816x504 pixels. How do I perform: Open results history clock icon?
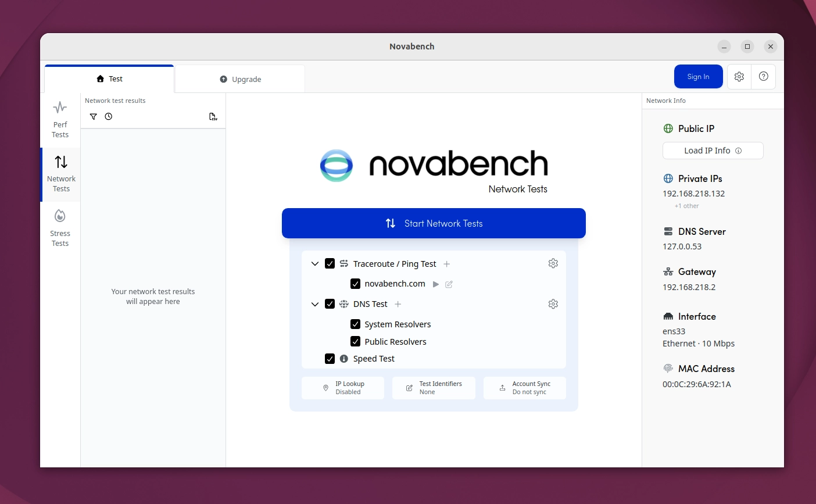[109, 116]
